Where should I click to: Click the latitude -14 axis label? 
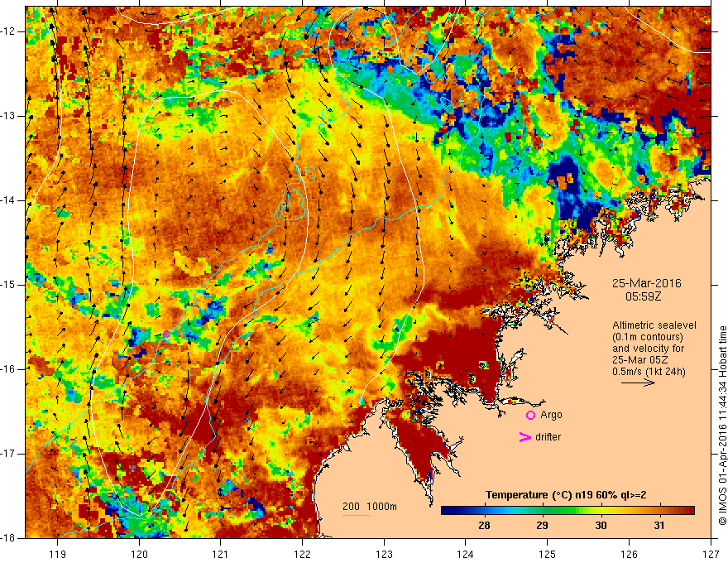click(x=8, y=200)
